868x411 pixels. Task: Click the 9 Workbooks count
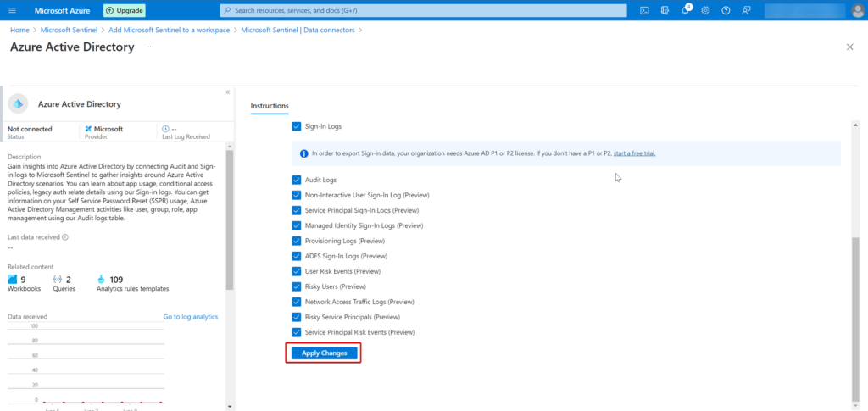[x=23, y=280]
